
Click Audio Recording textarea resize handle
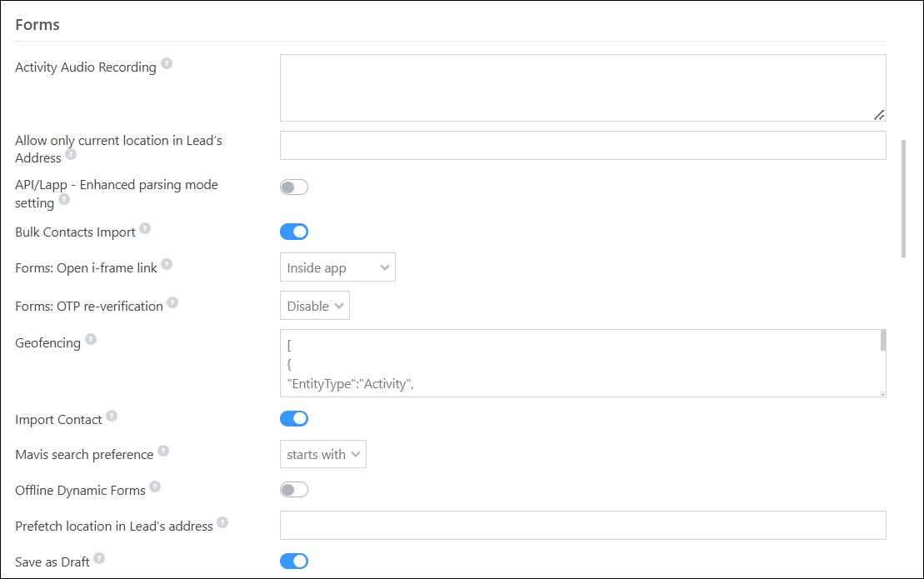879,115
